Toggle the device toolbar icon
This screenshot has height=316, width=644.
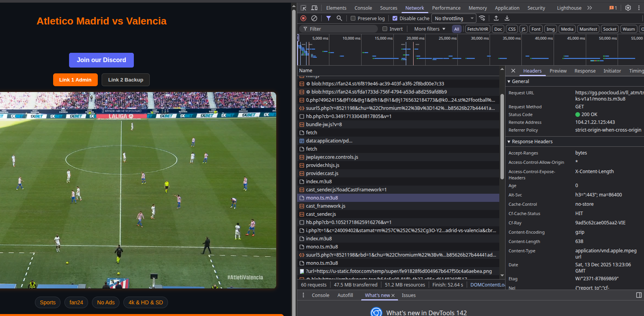pos(314,8)
